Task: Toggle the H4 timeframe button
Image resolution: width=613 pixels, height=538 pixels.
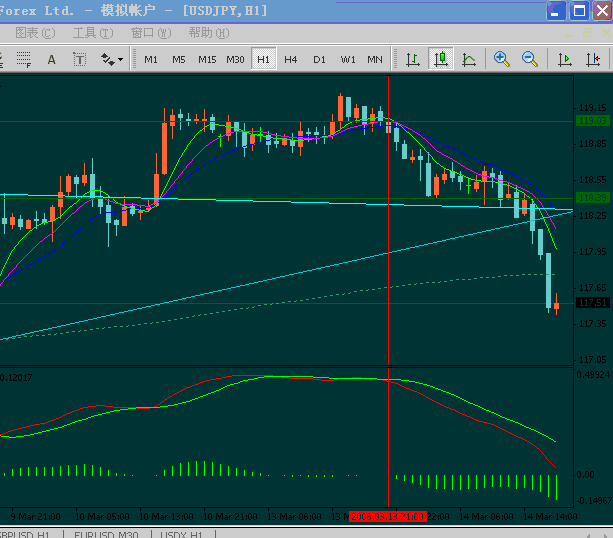Action: click(x=291, y=59)
